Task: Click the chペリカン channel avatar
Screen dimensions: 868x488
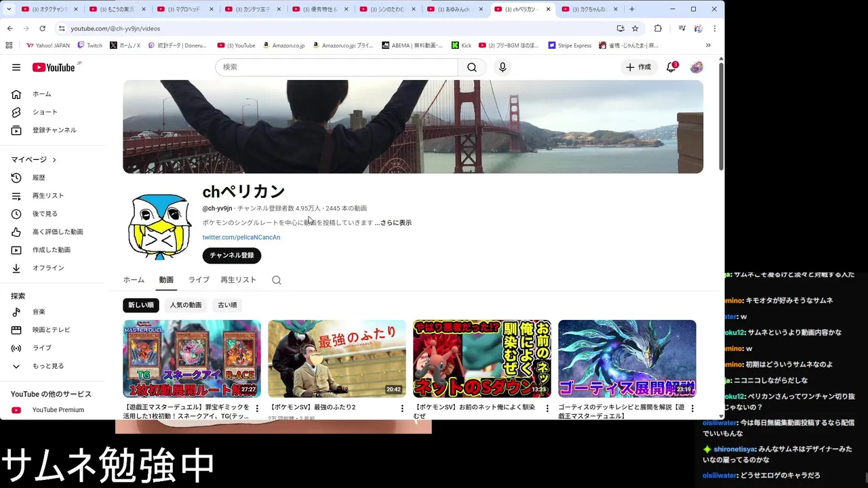Action: [x=159, y=226]
